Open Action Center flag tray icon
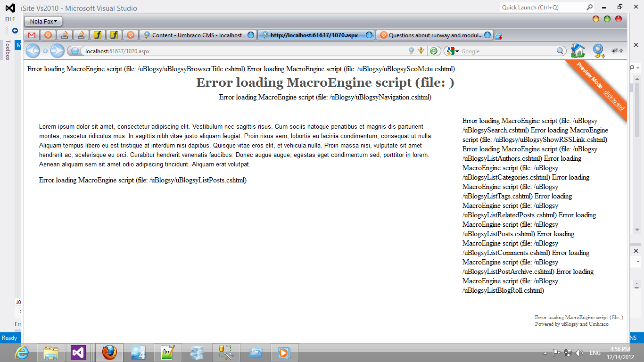 point(557,353)
